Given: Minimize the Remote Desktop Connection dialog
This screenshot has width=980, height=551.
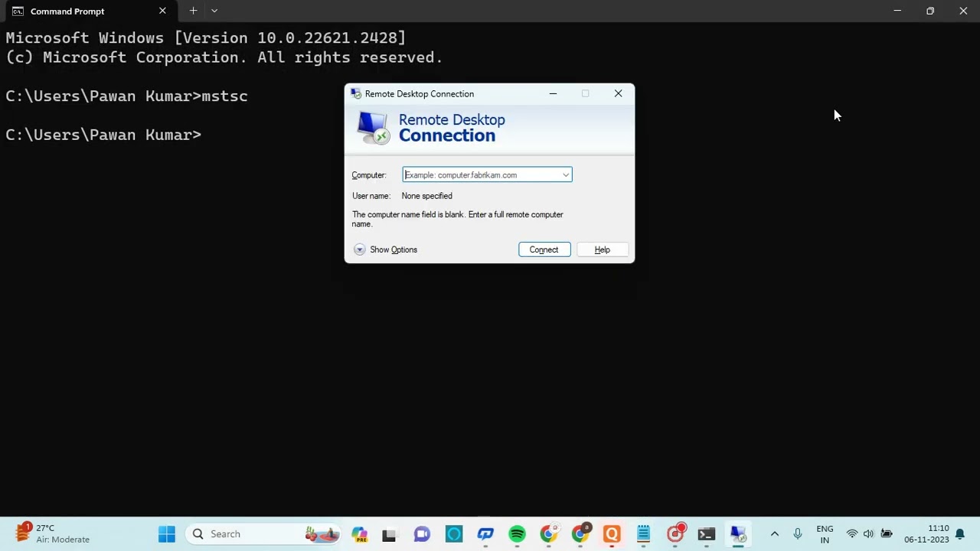Looking at the screenshot, I should pyautogui.click(x=553, y=93).
